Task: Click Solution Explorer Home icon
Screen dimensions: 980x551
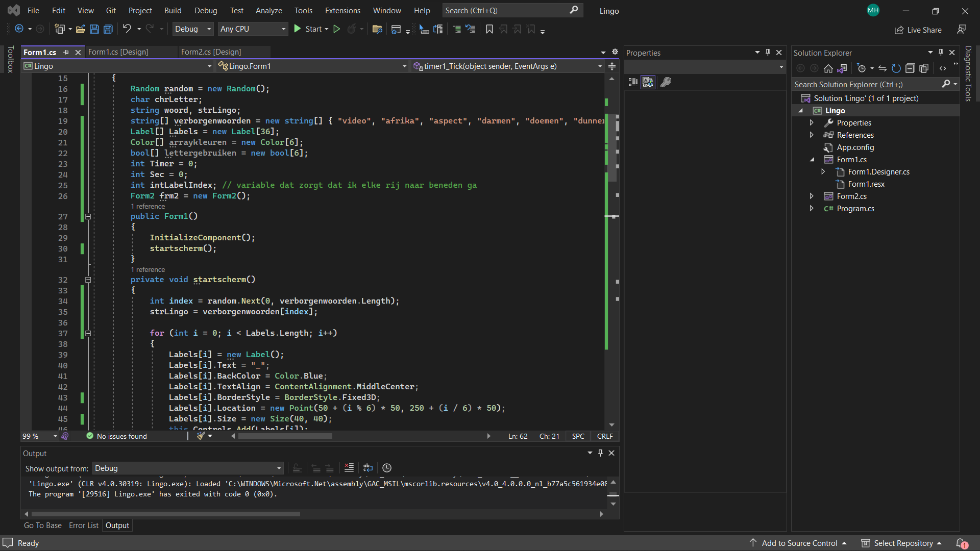Action: click(828, 68)
